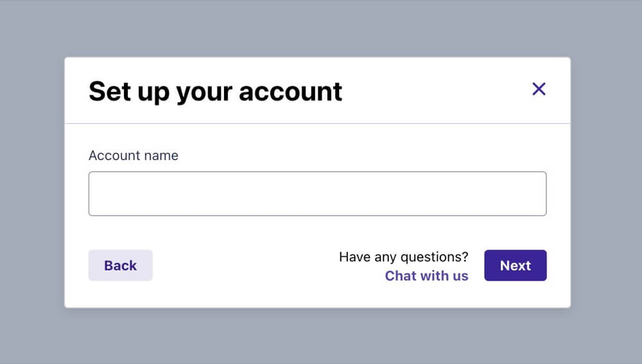Place cursor in the field below Account name
642x364 pixels.
pyautogui.click(x=317, y=194)
